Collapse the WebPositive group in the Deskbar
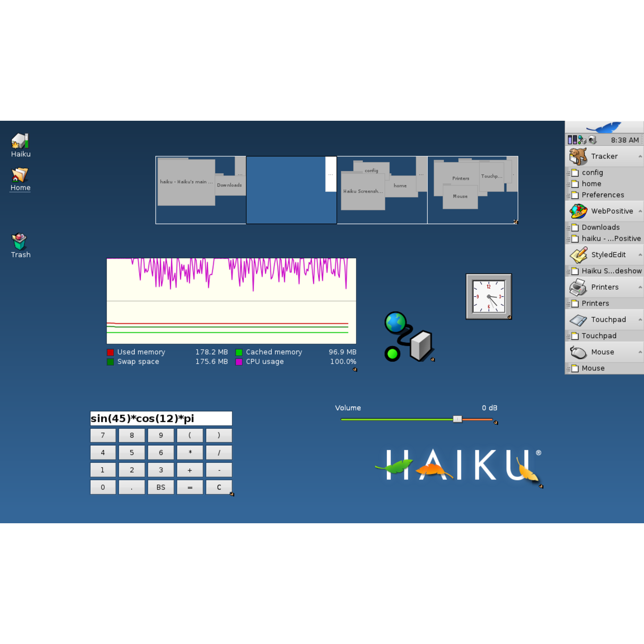Viewport: 644px width, 644px height. [x=639, y=211]
